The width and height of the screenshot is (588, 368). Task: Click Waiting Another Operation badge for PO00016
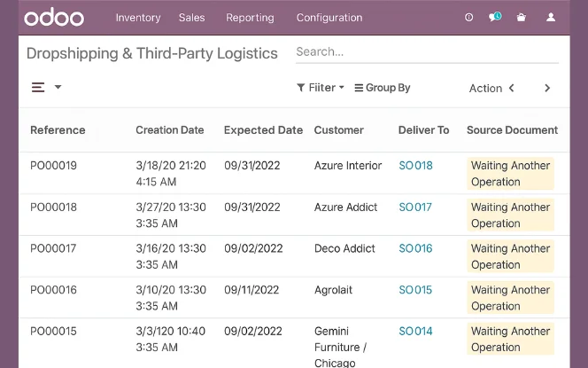click(x=510, y=298)
